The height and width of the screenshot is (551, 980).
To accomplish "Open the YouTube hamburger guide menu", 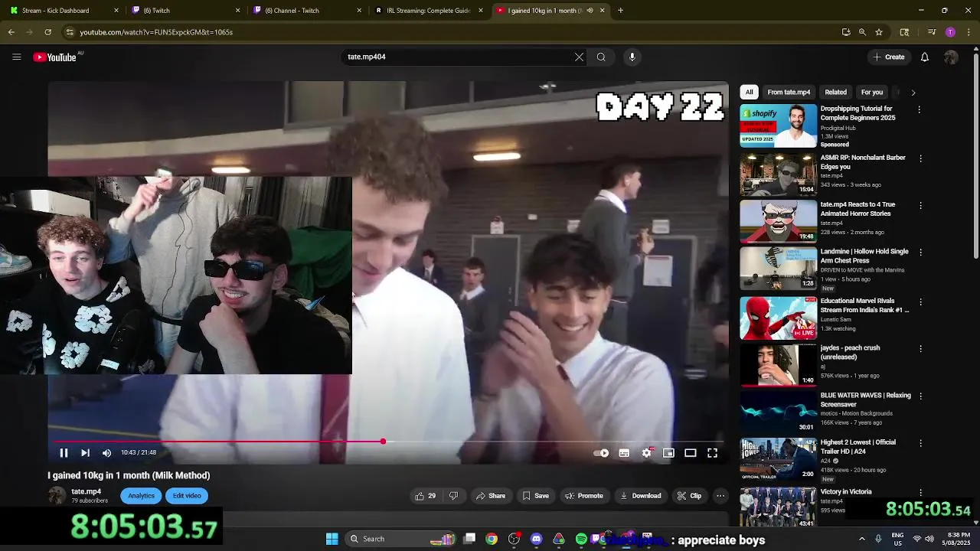I will (x=16, y=57).
